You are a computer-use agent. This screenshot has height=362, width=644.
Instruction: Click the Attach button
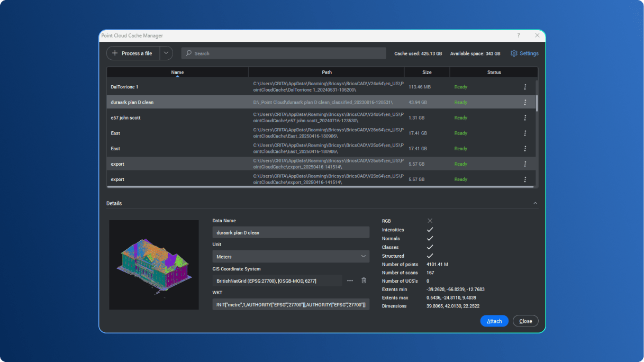pyautogui.click(x=494, y=321)
